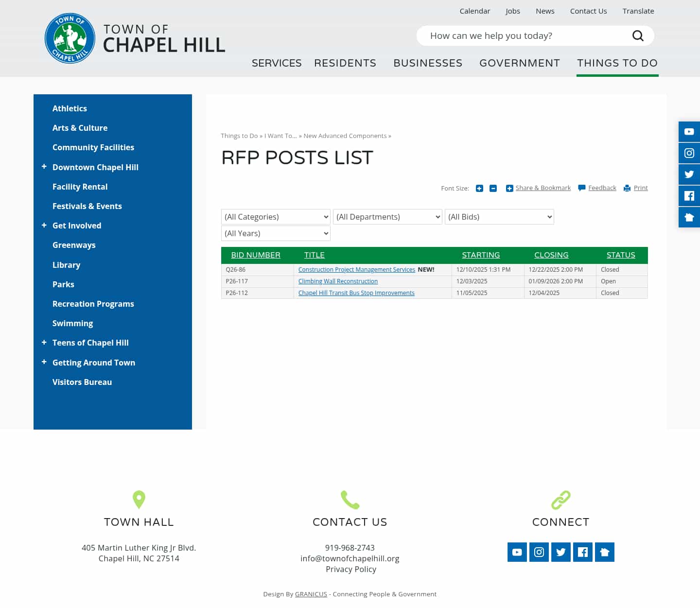Open the (All Years) dropdown

(275, 233)
